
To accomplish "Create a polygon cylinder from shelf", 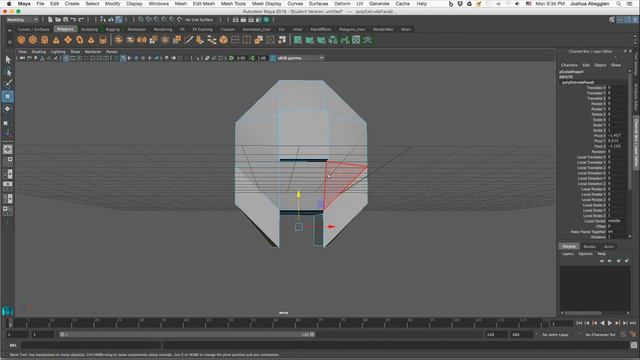I will click(x=44, y=40).
